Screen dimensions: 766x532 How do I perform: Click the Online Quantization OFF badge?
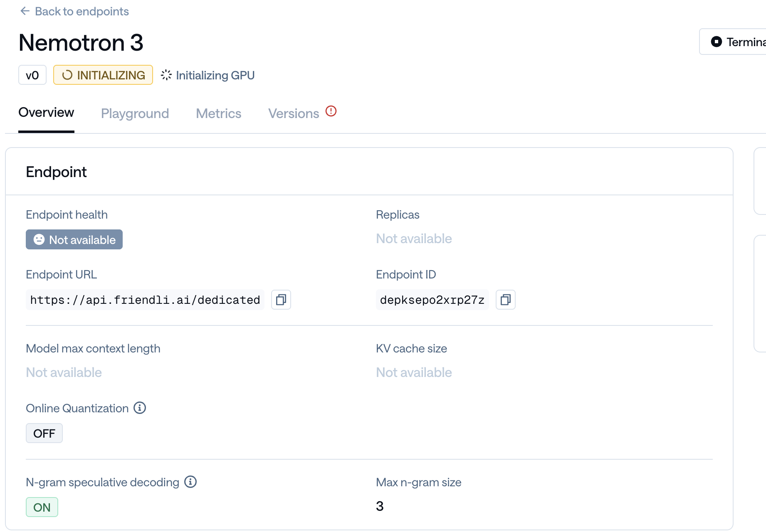44,433
